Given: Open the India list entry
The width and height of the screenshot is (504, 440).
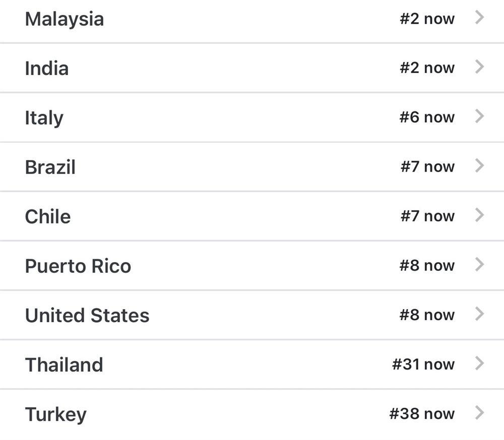Looking at the screenshot, I should (x=46, y=68).
